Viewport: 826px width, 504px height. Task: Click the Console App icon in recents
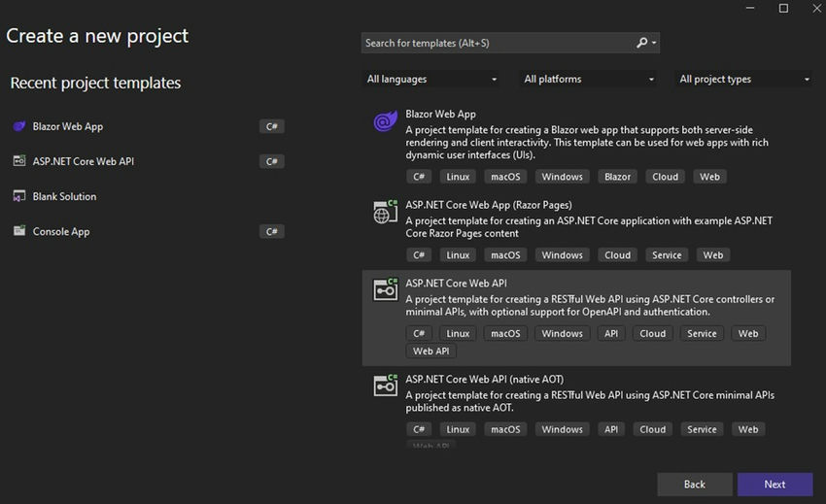[18, 231]
